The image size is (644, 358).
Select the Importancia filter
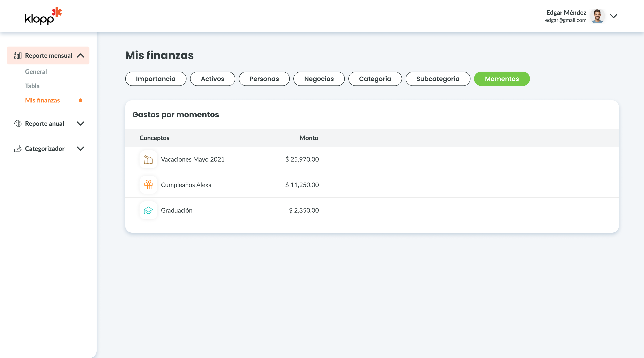(x=155, y=79)
